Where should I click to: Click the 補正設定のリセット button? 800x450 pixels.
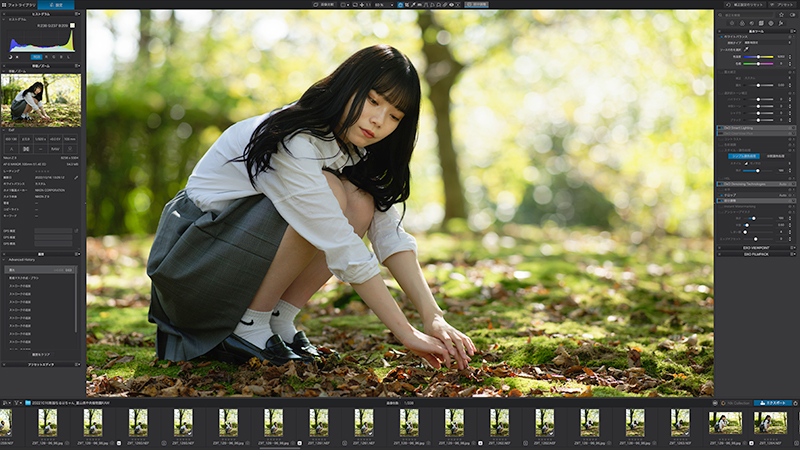pos(745,5)
